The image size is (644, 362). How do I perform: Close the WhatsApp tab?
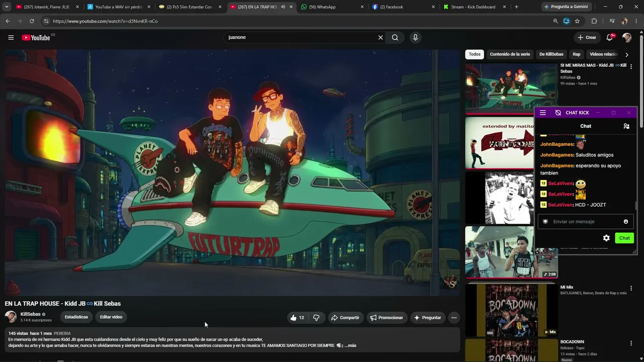362,7
